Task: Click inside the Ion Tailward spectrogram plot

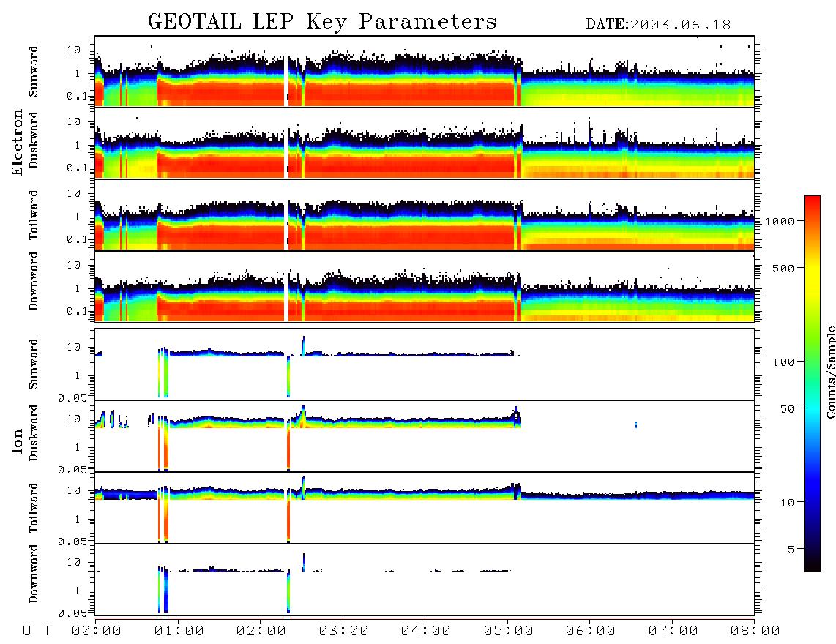Action: click(425, 508)
